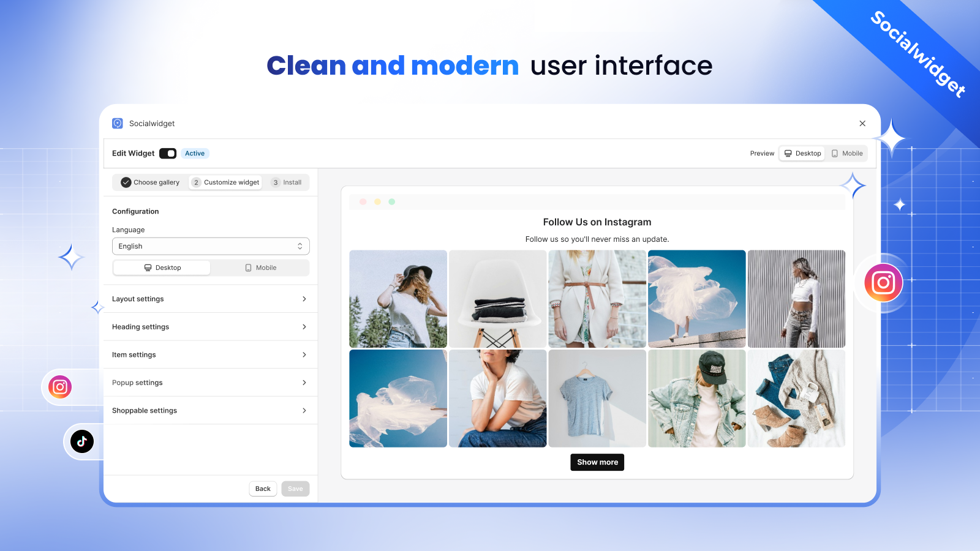Open the striped wall woman photo

pos(796,299)
